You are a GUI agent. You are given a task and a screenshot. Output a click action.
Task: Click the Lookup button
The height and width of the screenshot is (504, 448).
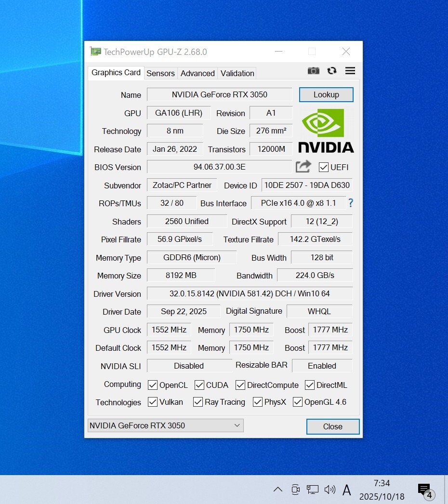[x=326, y=94]
